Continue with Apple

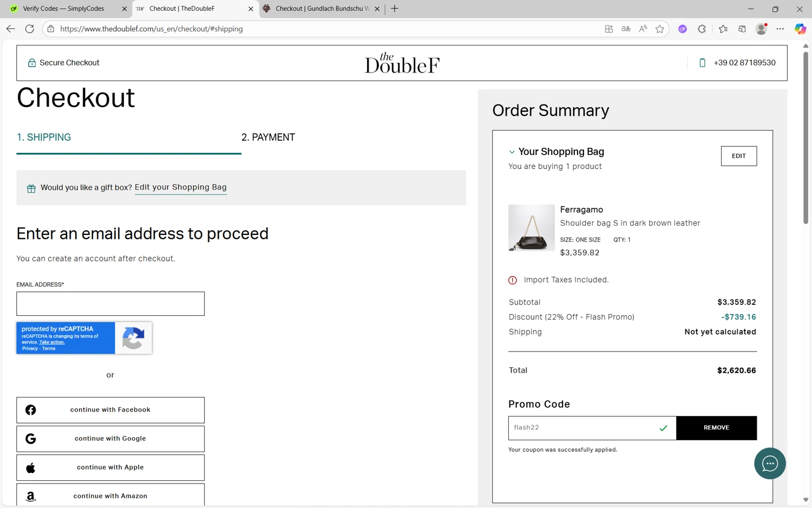click(x=110, y=467)
